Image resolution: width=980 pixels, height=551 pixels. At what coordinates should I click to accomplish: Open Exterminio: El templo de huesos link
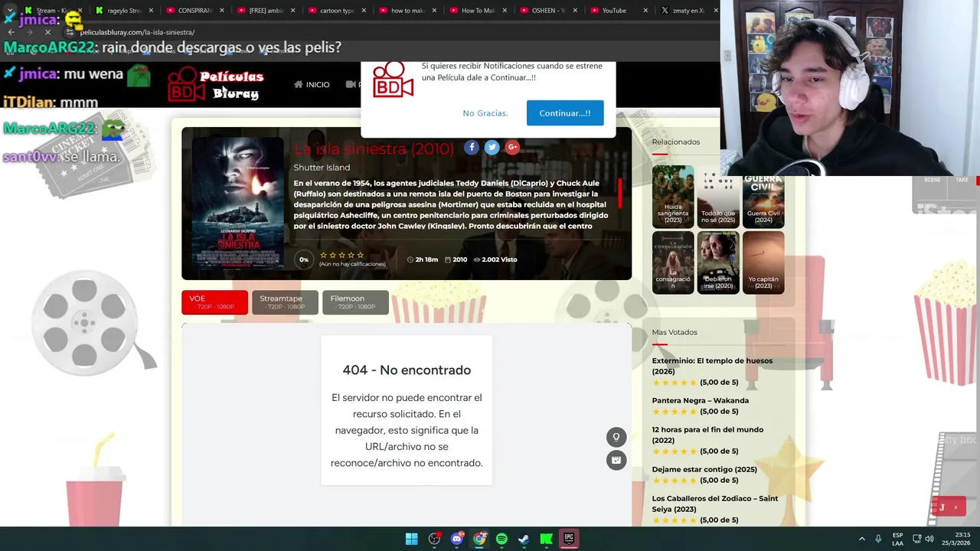click(x=712, y=366)
